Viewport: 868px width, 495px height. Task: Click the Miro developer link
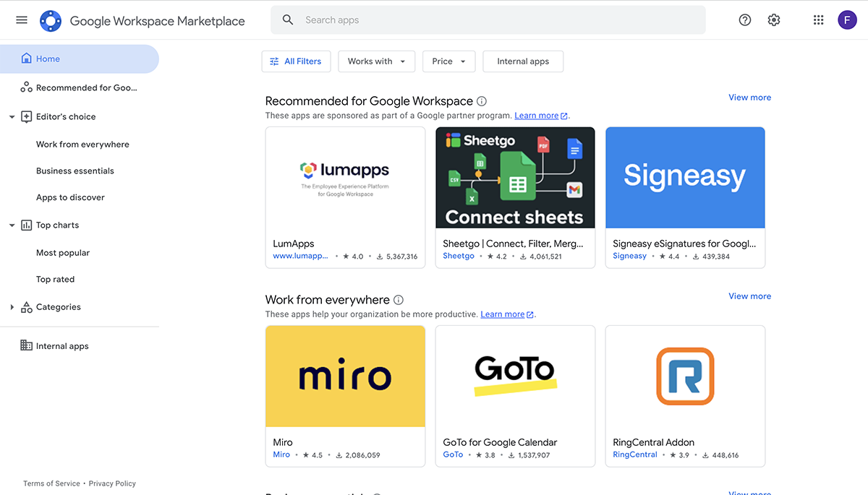(x=281, y=455)
